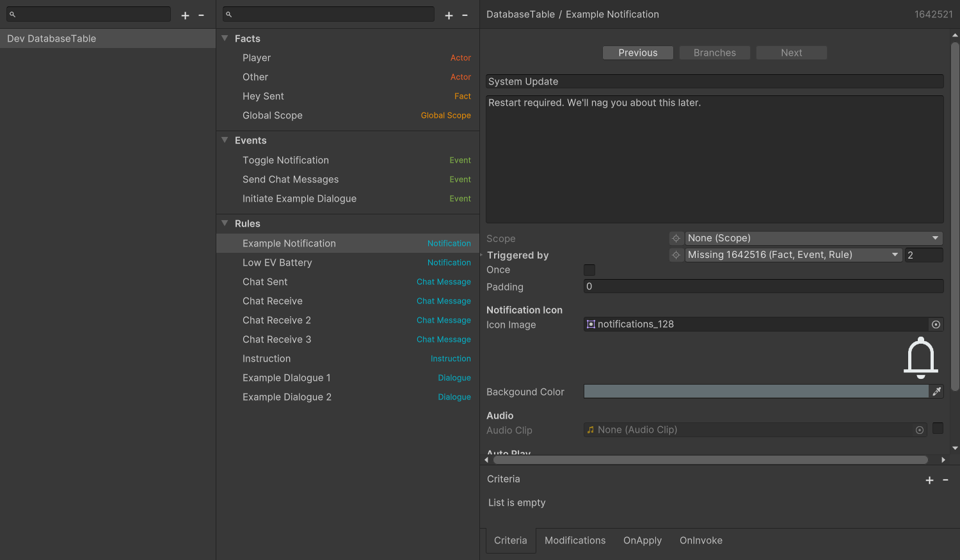The height and width of the screenshot is (560, 960).
Task: Open object picker for Icon Image
Action: (x=936, y=324)
